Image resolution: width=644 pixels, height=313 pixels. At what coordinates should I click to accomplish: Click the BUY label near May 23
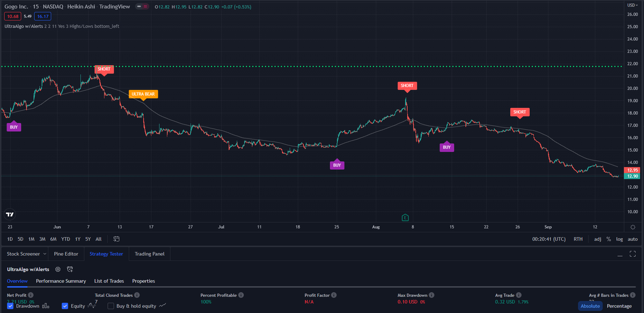[x=14, y=127]
